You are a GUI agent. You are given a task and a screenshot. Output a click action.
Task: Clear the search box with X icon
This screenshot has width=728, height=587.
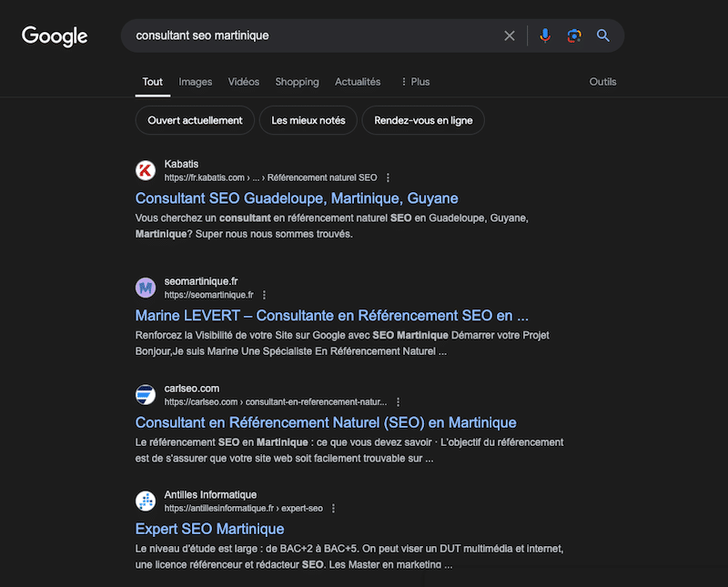(510, 35)
